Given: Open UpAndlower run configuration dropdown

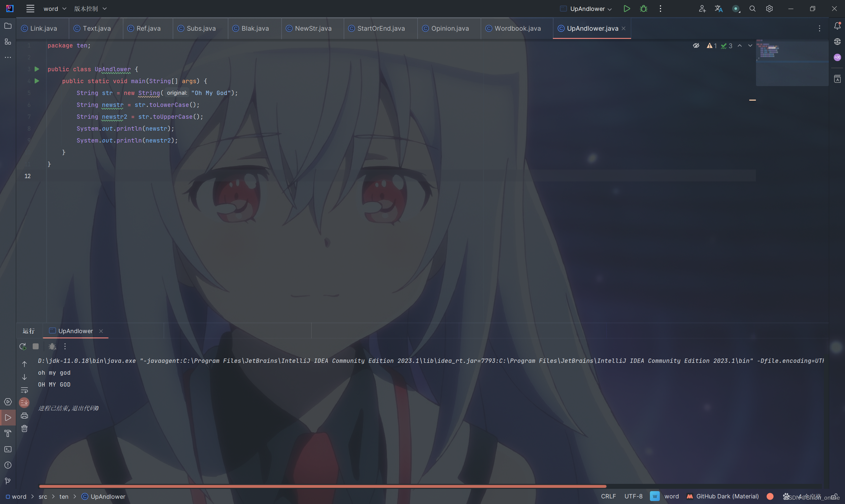Looking at the screenshot, I should click(x=586, y=9).
